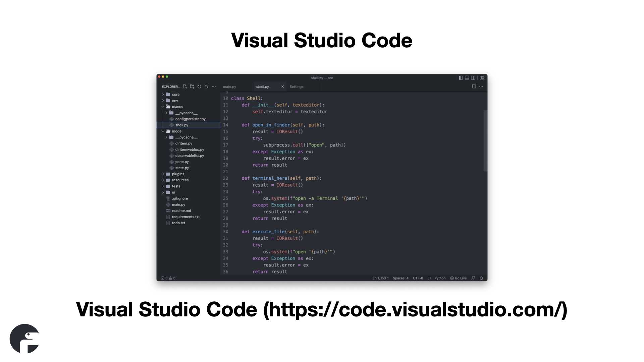Expand __pycache__ under model
This screenshot has height=362, width=644.
(188, 137)
